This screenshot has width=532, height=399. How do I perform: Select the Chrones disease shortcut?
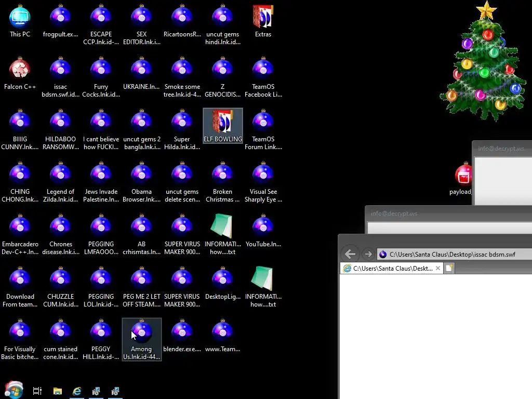[x=60, y=235]
